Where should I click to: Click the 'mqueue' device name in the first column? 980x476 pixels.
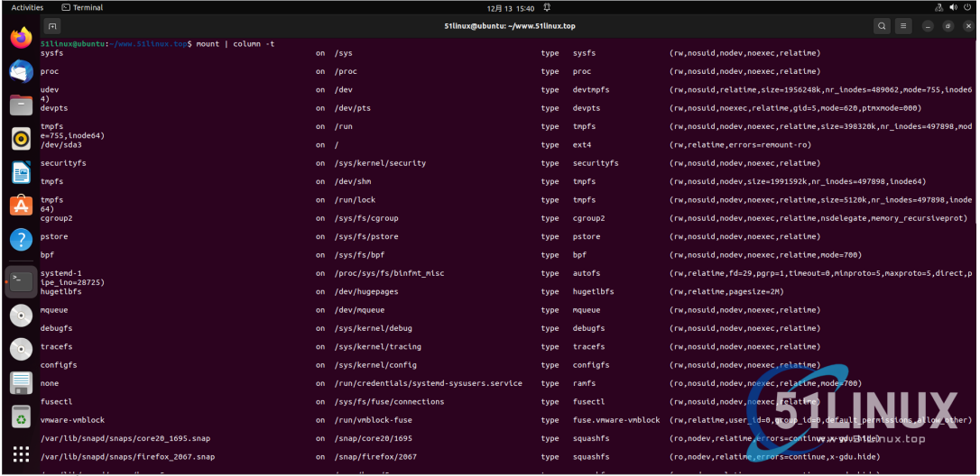pos(54,310)
